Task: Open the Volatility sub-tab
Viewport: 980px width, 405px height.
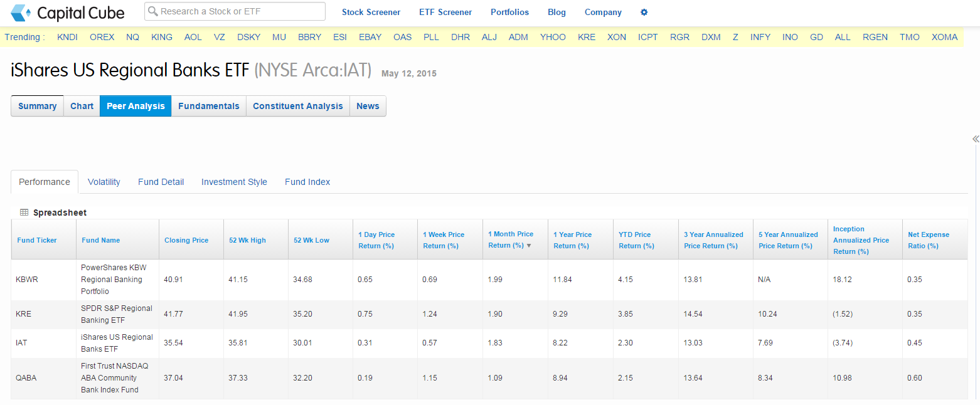Action: (104, 182)
